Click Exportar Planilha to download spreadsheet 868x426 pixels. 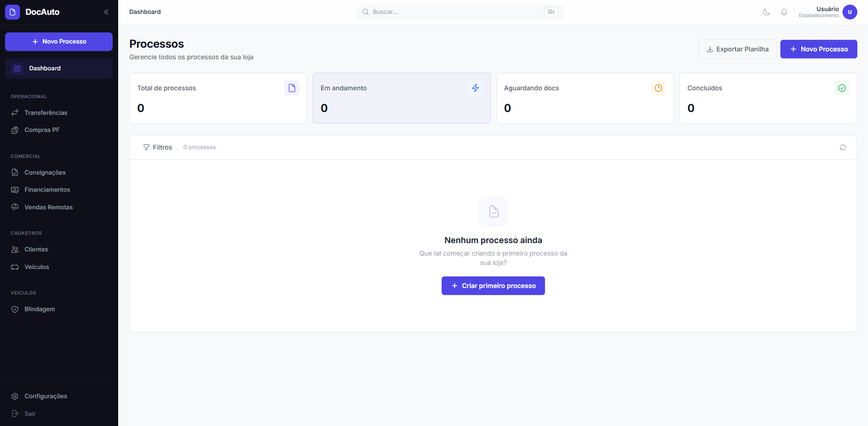tap(737, 49)
